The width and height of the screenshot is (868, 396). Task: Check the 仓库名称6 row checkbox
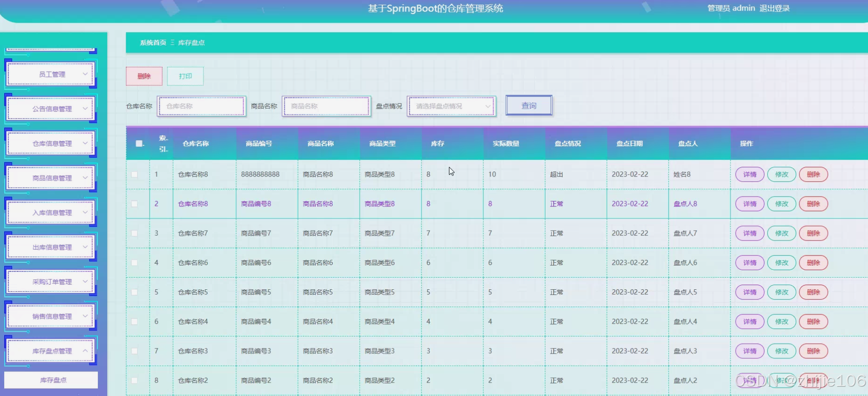tap(134, 263)
